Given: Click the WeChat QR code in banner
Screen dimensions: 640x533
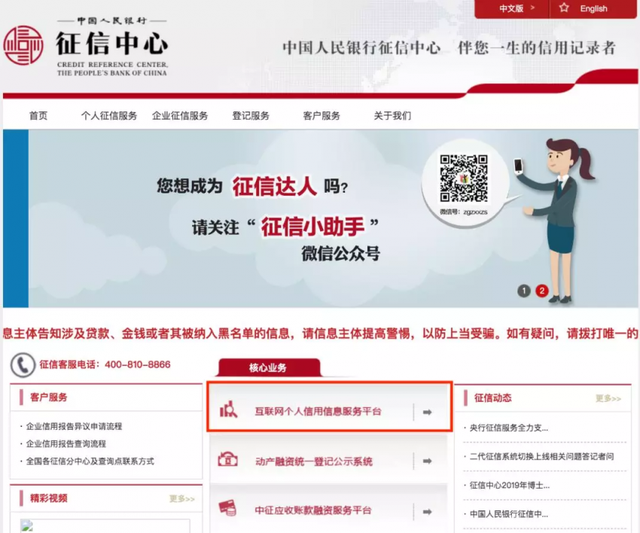Looking at the screenshot, I should (464, 178).
